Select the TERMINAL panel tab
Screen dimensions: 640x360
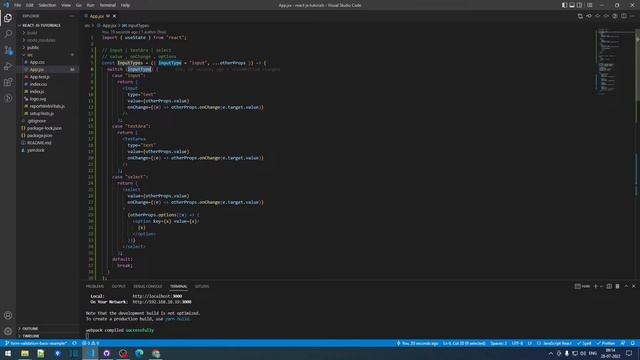[179, 286]
